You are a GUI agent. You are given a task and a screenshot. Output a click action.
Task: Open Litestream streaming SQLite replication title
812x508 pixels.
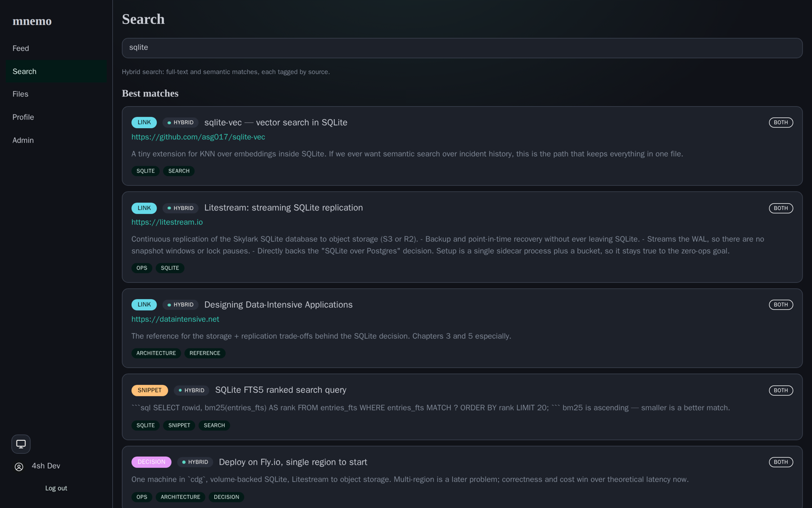[x=284, y=208]
